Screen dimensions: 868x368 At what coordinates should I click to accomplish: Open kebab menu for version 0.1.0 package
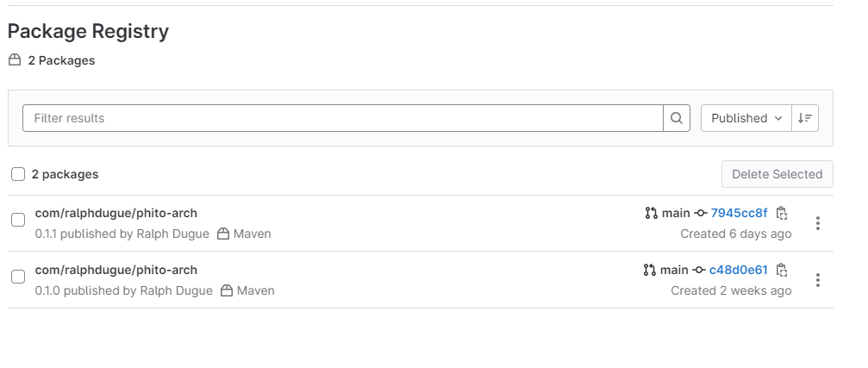817,280
